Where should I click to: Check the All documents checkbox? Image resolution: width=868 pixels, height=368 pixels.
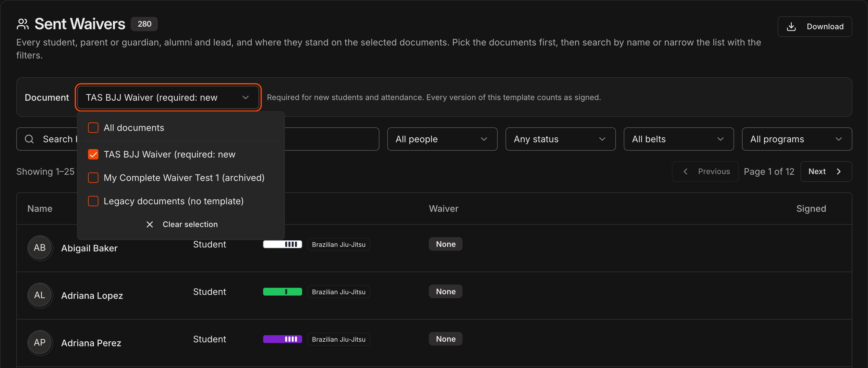click(93, 128)
